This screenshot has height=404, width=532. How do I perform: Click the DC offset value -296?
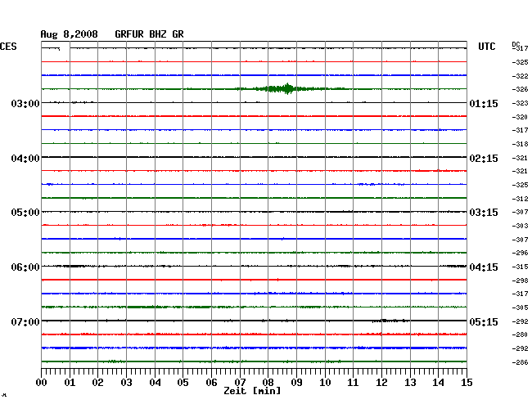pos(520,253)
